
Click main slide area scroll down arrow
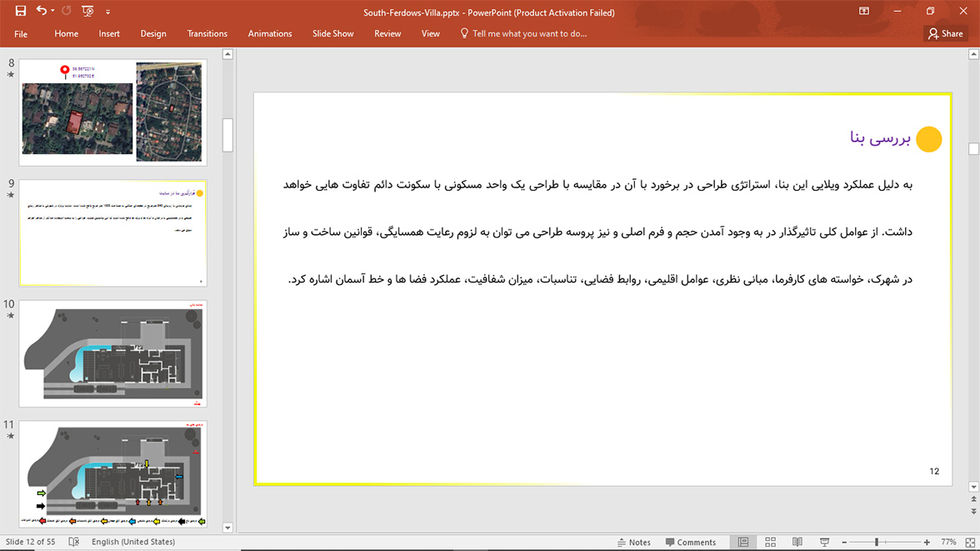(x=973, y=487)
